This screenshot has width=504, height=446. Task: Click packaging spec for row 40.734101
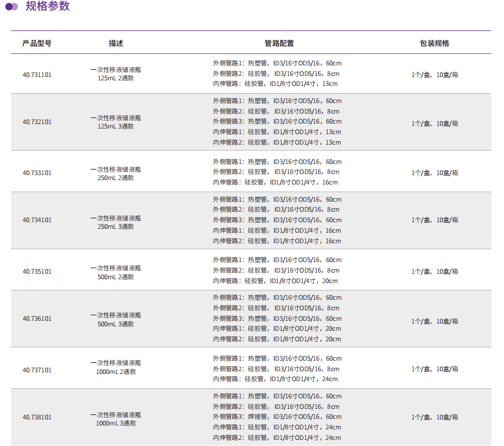coord(435,220)
